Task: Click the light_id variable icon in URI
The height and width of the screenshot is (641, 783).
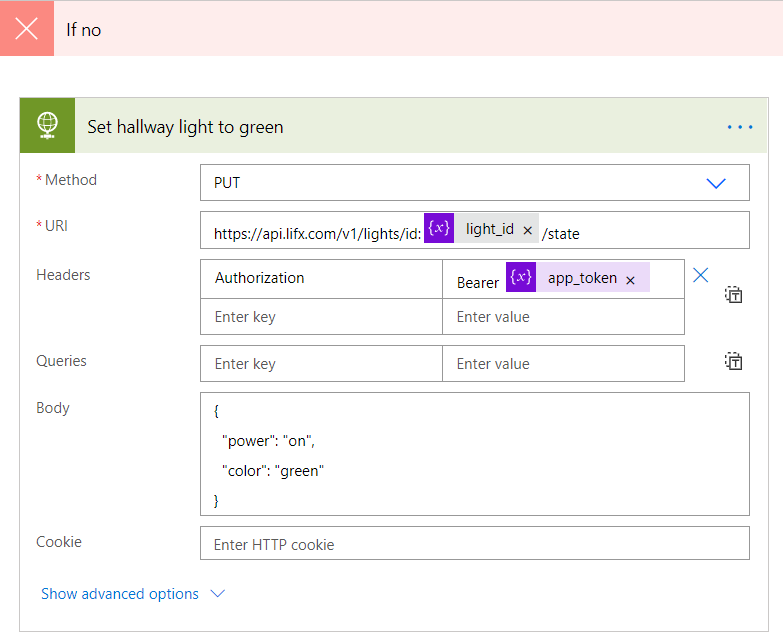Action: point(439,229)
